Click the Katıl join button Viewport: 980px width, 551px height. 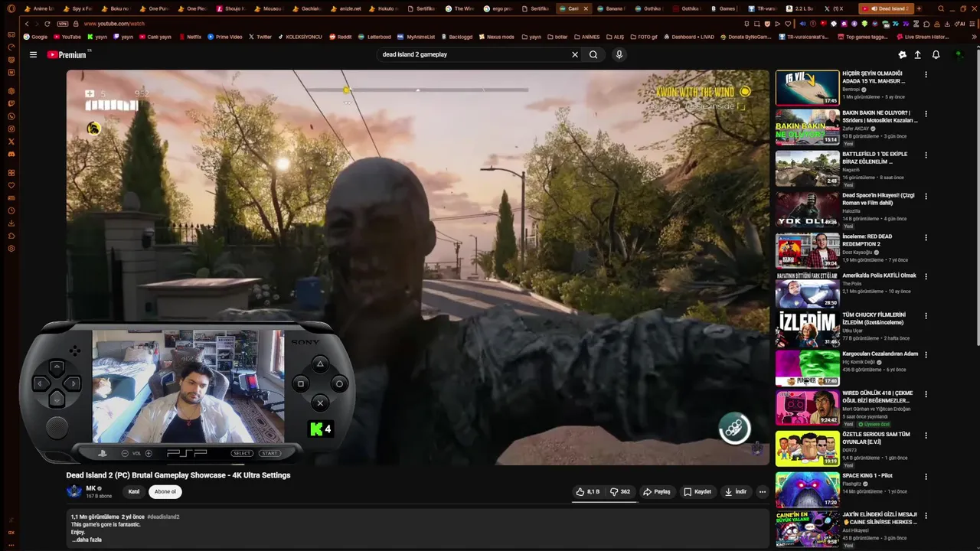click(134, 492)
